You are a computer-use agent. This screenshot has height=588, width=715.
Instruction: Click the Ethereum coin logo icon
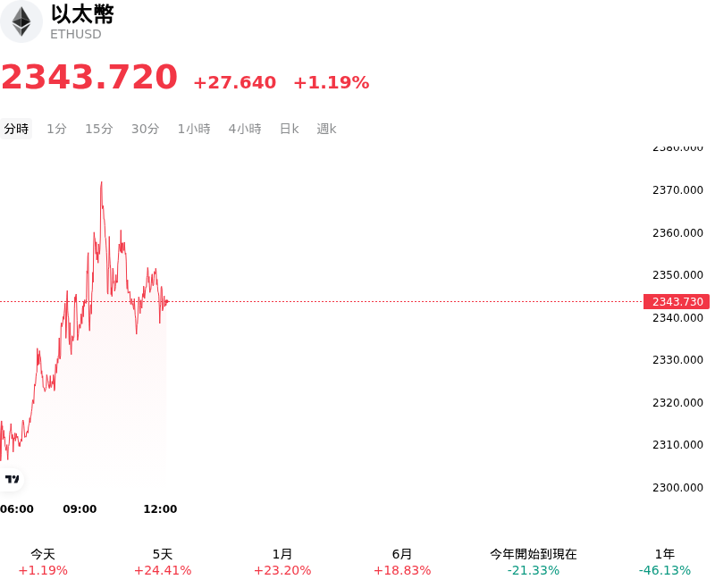(21, 21)
